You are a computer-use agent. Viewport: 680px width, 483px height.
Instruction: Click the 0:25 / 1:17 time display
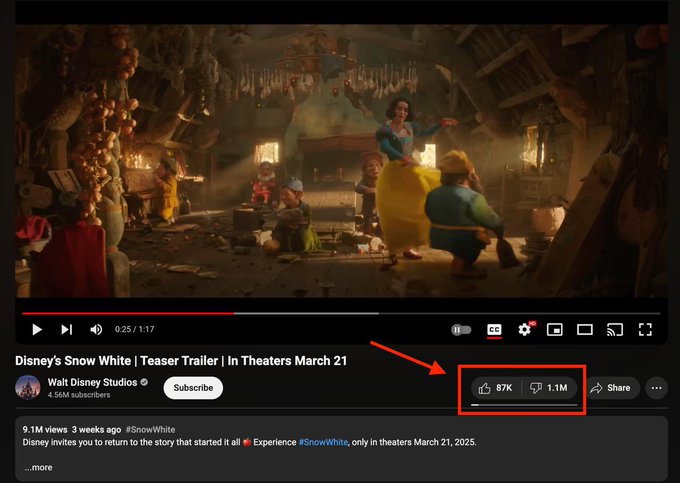(134, 330)
